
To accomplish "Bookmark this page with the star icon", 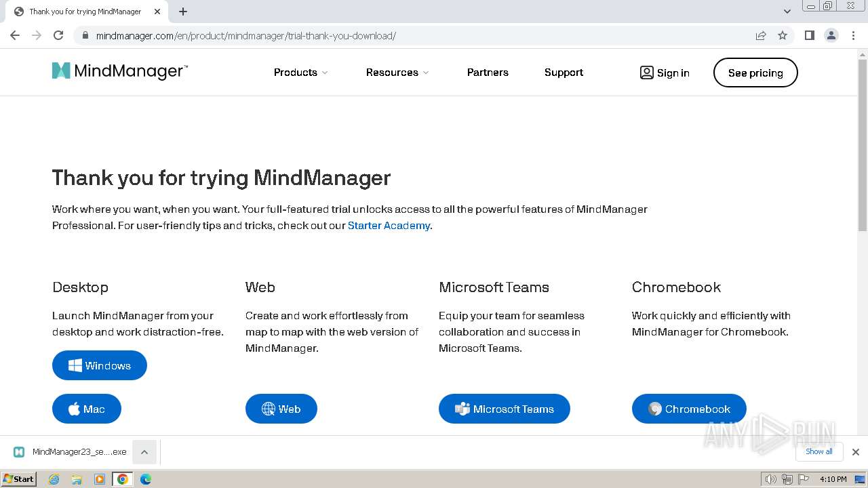I will (783, 35).
